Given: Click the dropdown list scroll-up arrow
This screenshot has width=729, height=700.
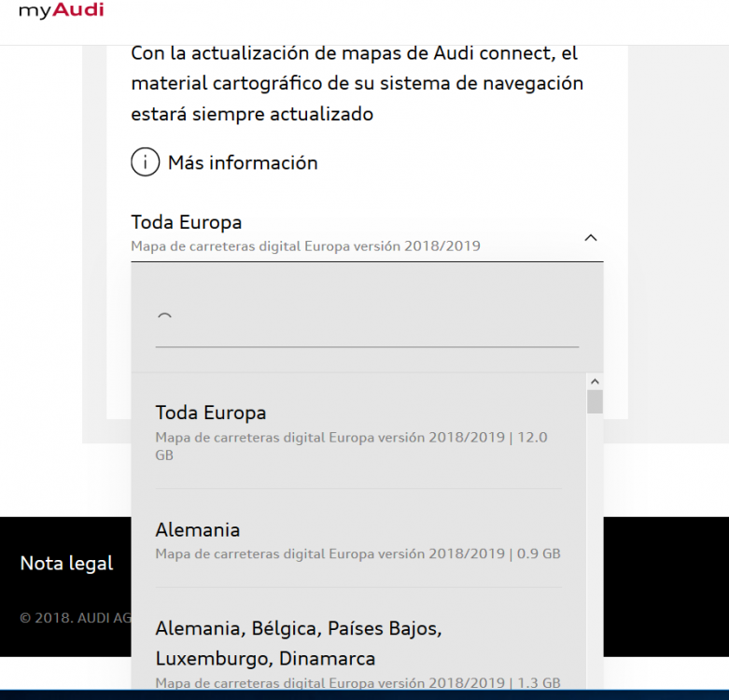Looking at the screenshot, I should (595, 382).
